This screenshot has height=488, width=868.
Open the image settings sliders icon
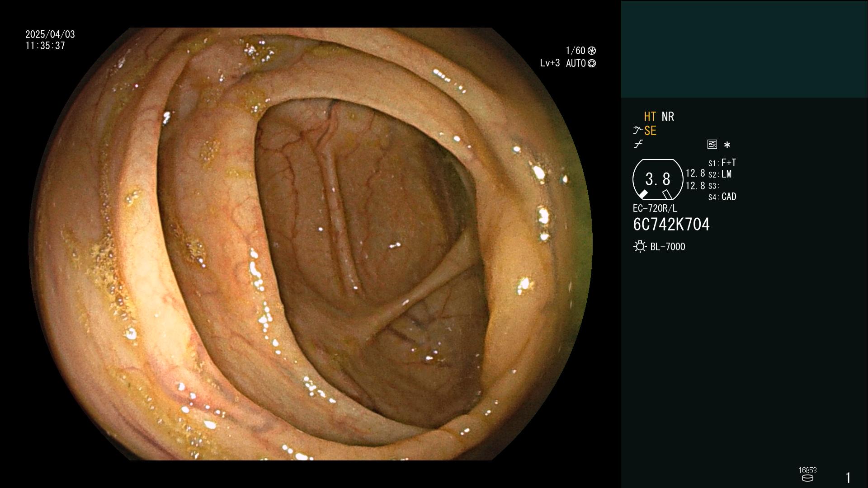pos(712,144)
